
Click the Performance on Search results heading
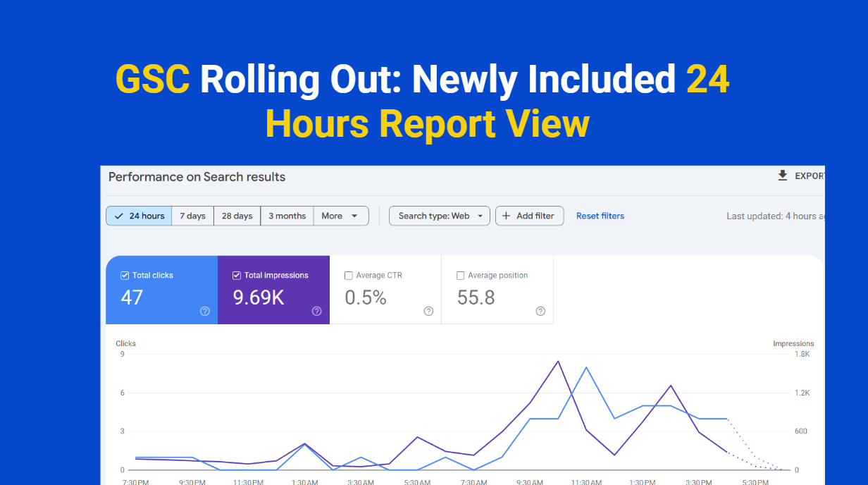coord(197,177)
